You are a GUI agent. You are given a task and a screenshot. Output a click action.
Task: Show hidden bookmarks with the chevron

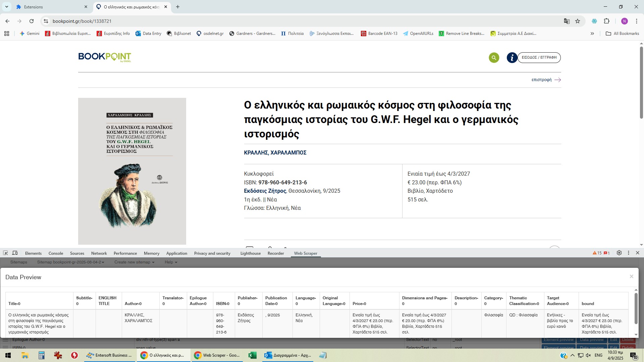tap(592, 34)
